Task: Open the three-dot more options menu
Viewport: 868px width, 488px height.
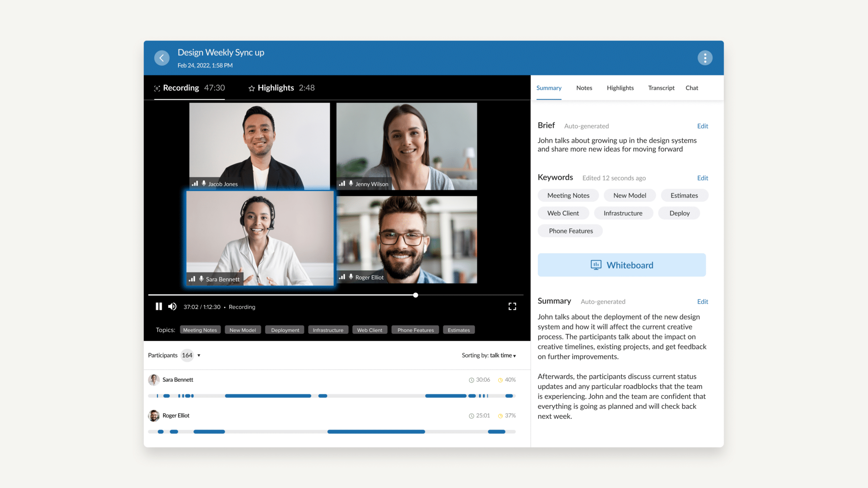Action: (x=705, y=58)
